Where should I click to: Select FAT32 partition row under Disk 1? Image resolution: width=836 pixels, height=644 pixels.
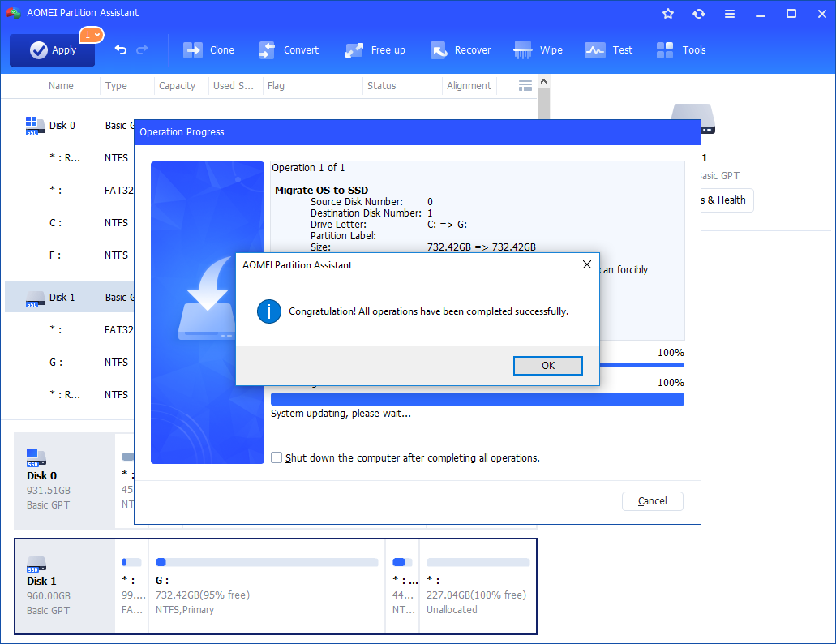[69, 330]
